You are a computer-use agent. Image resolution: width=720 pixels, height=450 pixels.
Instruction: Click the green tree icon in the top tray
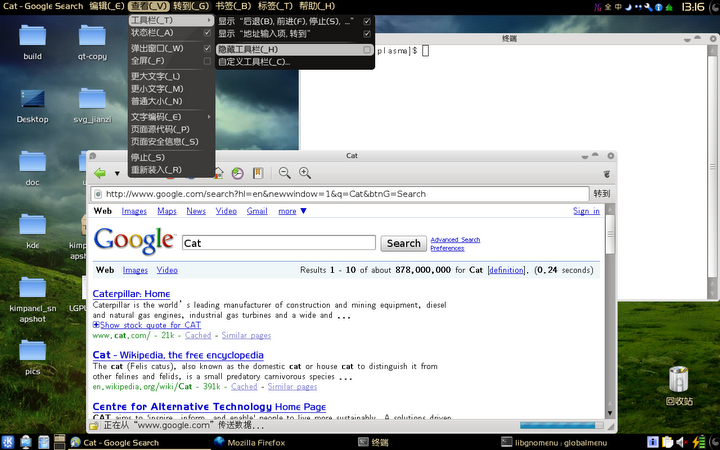669,7
